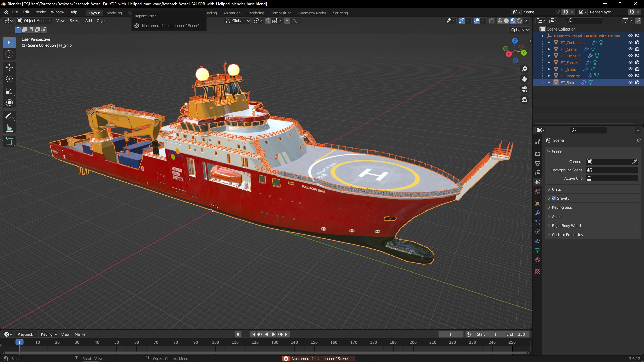The width and height of the screenshot is (644, 362).
Task: Expand FT_Crane_2 in outliner
Action: pyautogui.click(x=549, y=56)
